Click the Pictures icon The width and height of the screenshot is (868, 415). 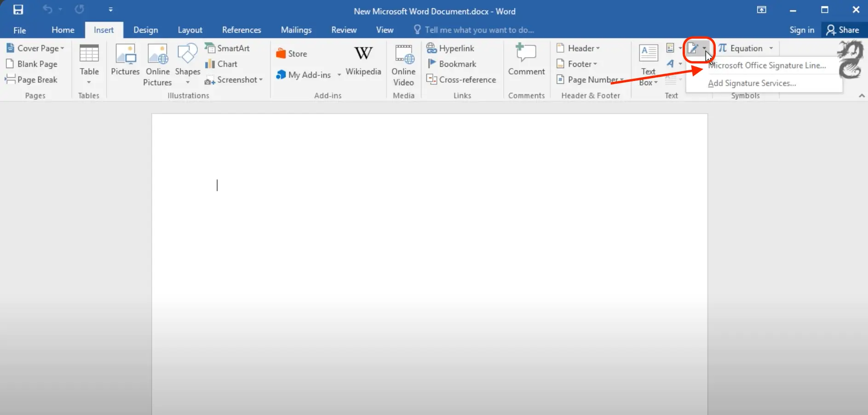click(125, 60)
